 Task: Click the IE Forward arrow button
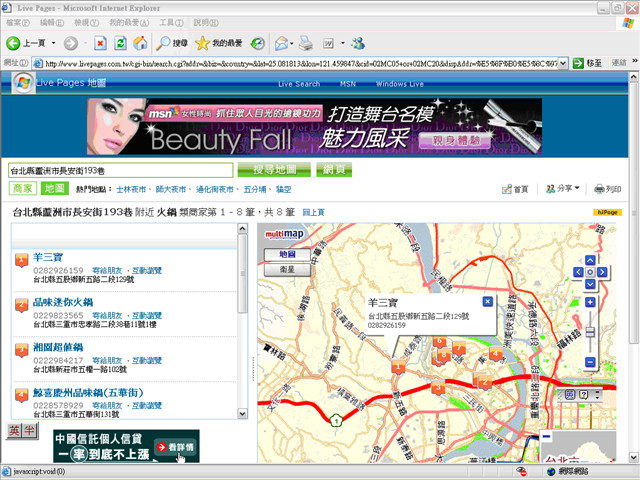(x=71, y=43)
